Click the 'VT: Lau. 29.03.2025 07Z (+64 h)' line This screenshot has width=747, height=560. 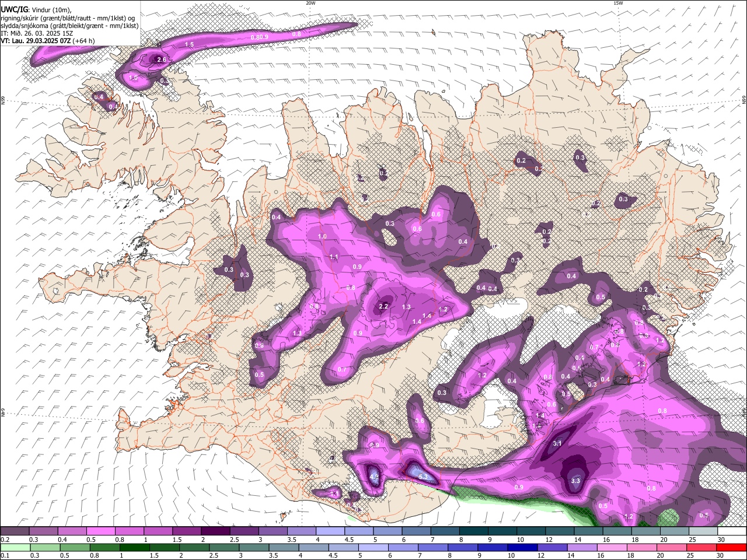pos(48,41)
